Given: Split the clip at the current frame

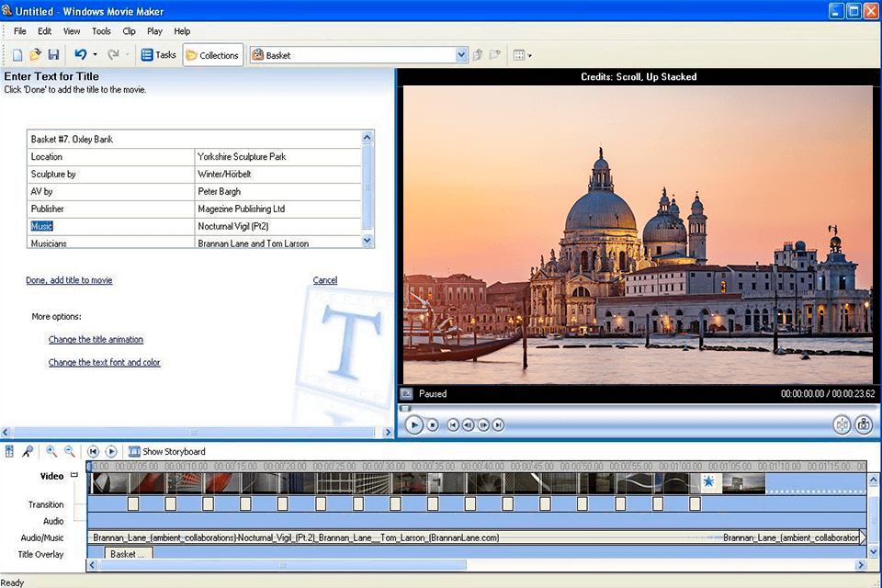Looking at the screenshot, I should 842,424.
